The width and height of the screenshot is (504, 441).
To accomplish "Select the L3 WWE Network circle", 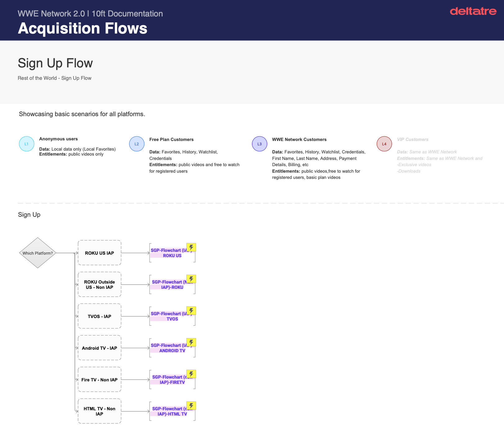I will click(x=260, y=144).
